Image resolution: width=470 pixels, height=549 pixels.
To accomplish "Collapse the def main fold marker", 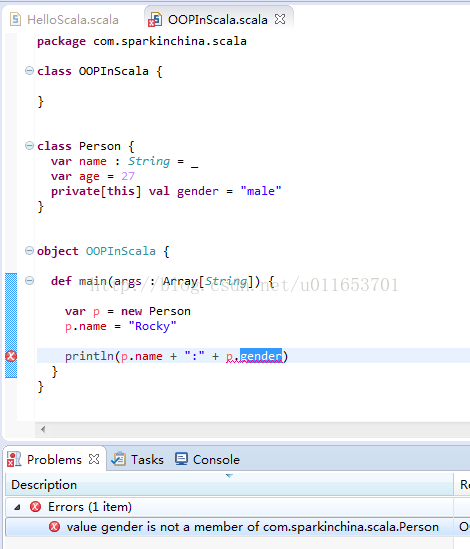I will [29, 280].
